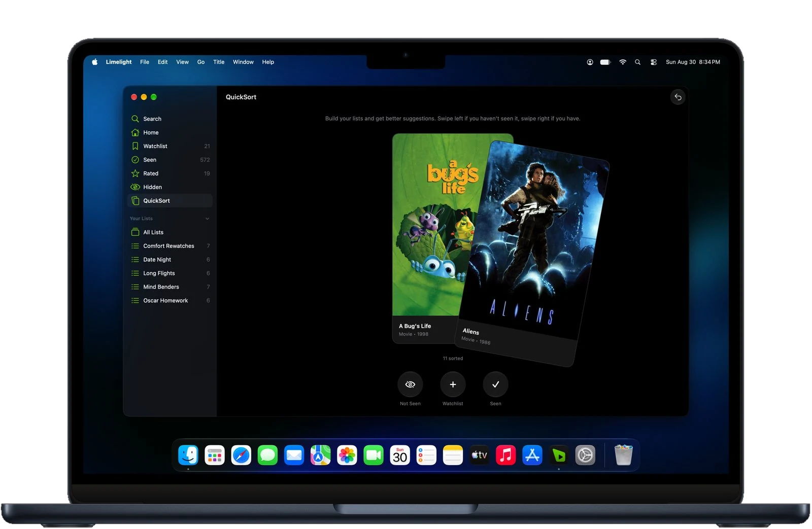
Task: Open the Edit menu
Action: (162, 62)
